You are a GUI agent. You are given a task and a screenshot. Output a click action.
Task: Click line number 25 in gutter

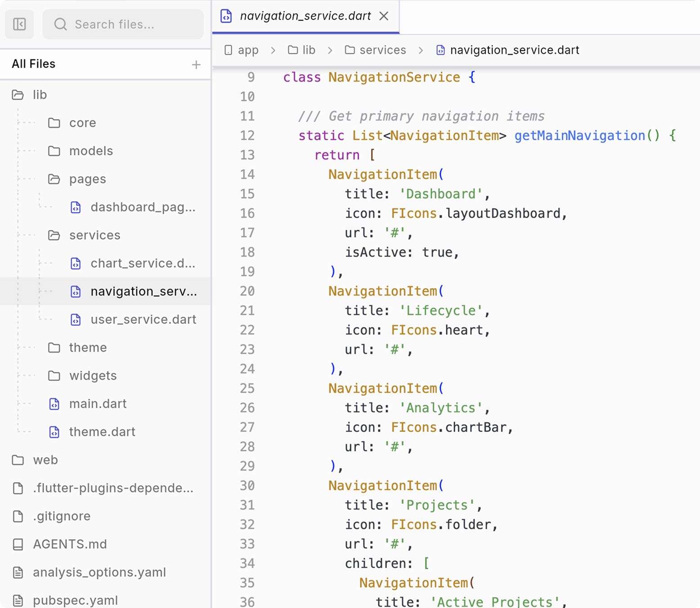[x=247, y=388]
